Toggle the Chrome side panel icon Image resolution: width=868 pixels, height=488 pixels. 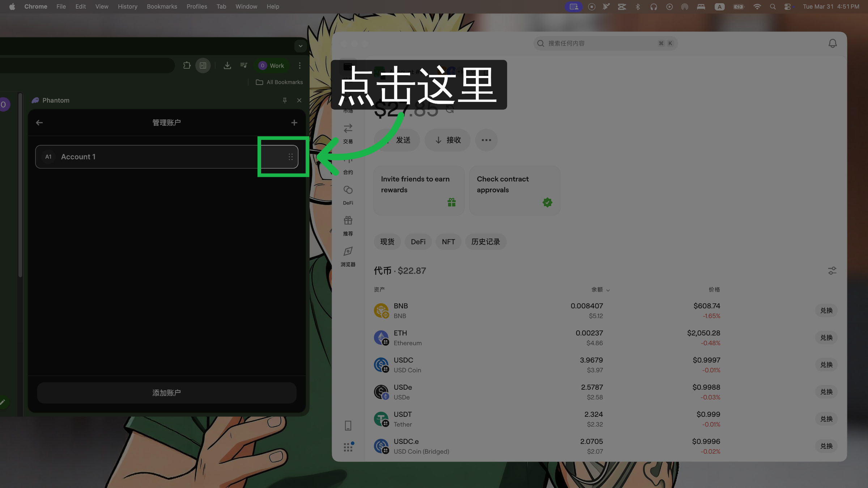click(203, 65)
